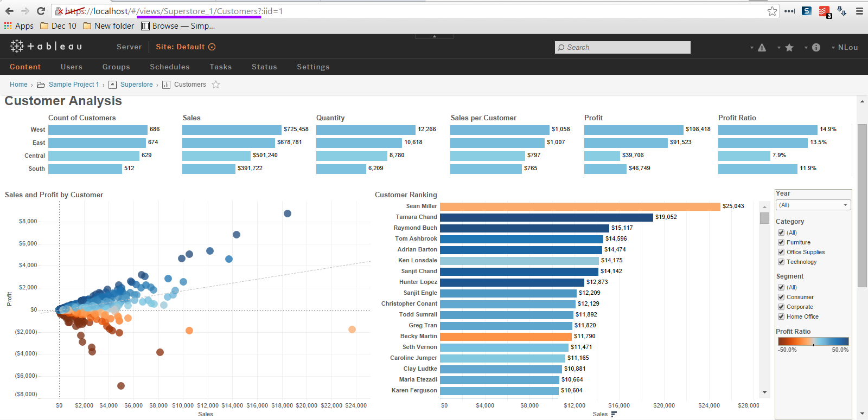868x420 pixels.
Task: Click the Central Profit Ratio bar
Action: (744, 156)
